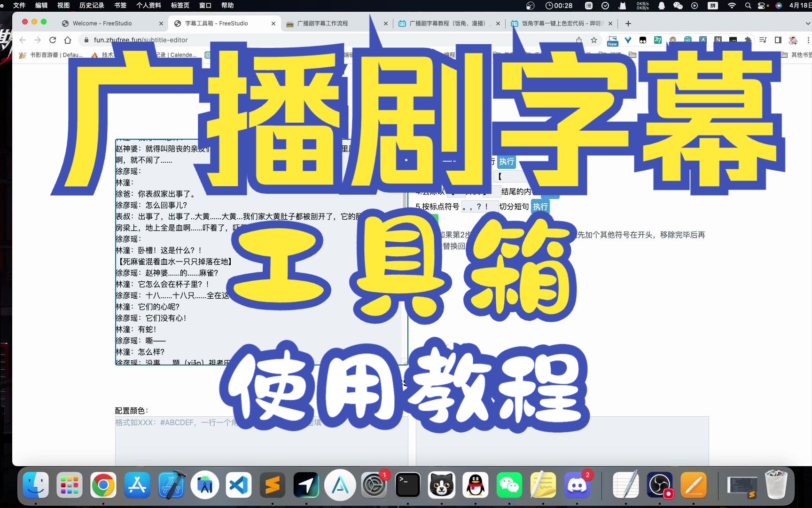Open the 书签 menu
812x508 pixels.
point(120,5)
